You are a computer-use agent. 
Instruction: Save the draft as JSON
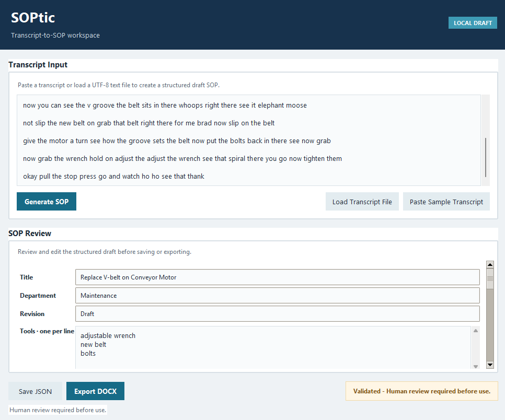[x=35, y=391]
